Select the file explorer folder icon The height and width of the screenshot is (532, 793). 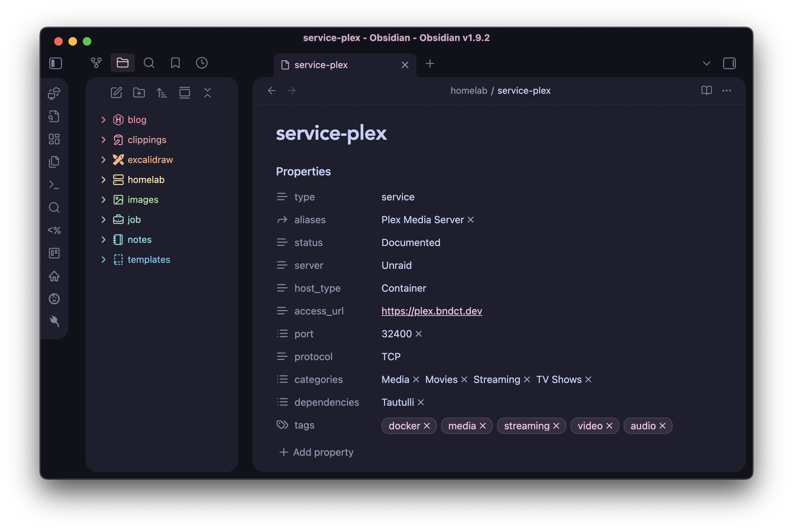[122, 63]
